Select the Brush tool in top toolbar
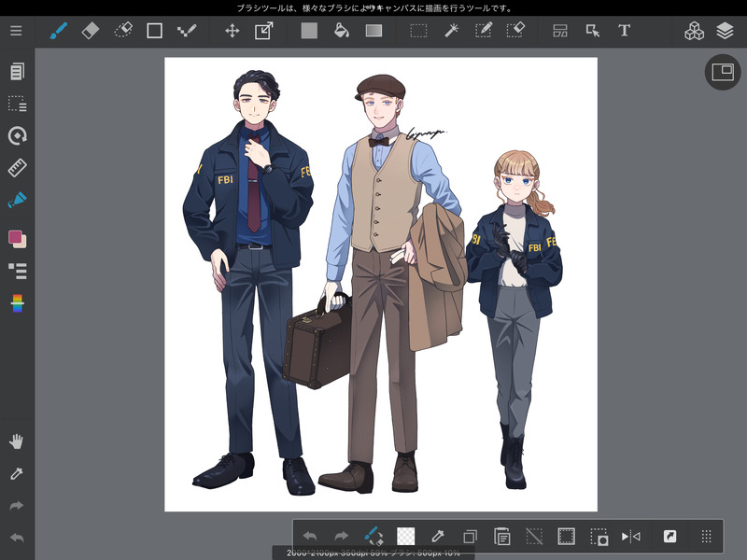This screenshot has width=747, height=560. coord(58,31)
